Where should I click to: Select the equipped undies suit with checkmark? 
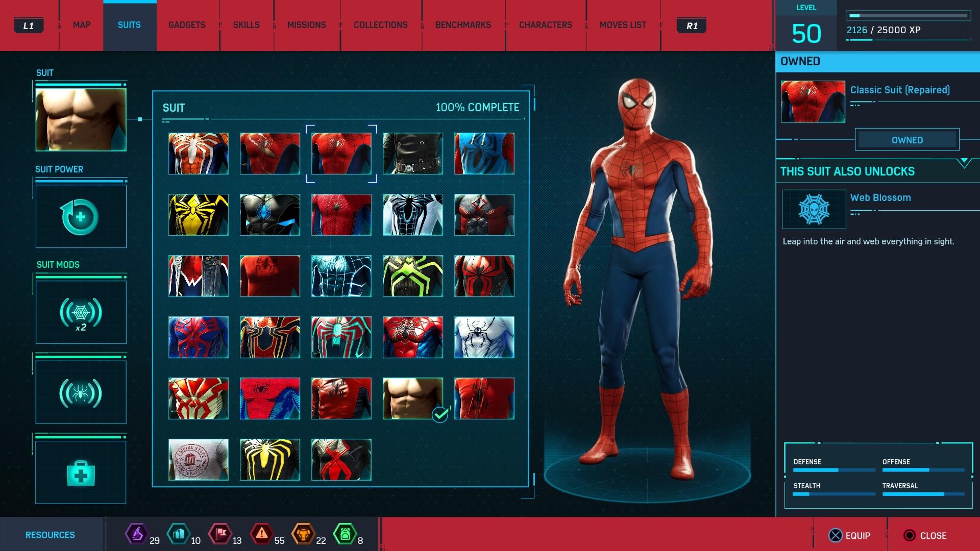[x=413, y=398]
